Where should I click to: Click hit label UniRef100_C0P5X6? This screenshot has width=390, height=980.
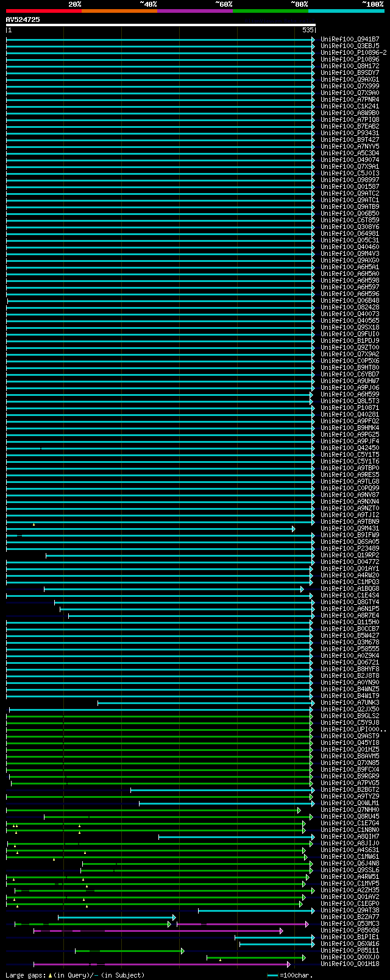[350, 361]
